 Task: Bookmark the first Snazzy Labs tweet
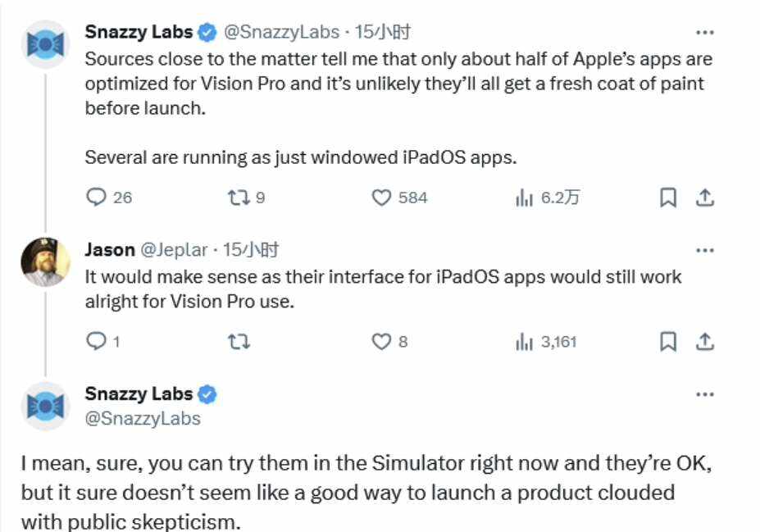pos(668,198)
